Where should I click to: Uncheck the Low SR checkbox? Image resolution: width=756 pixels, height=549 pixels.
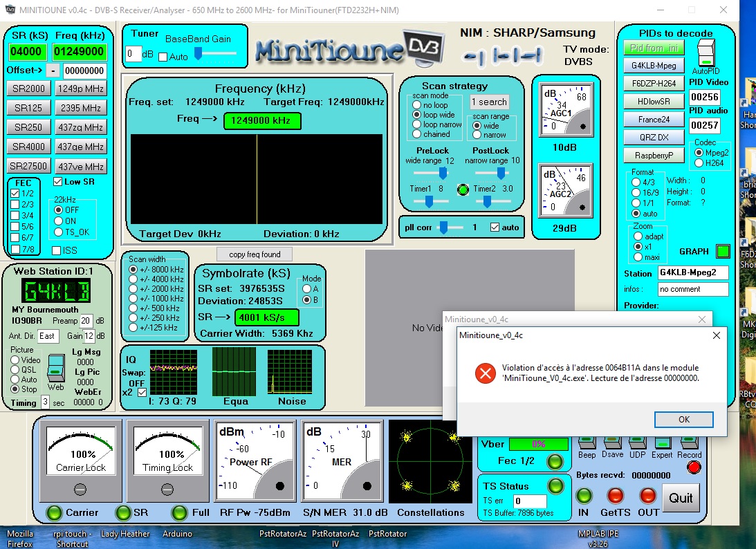[x=59, y=182]
